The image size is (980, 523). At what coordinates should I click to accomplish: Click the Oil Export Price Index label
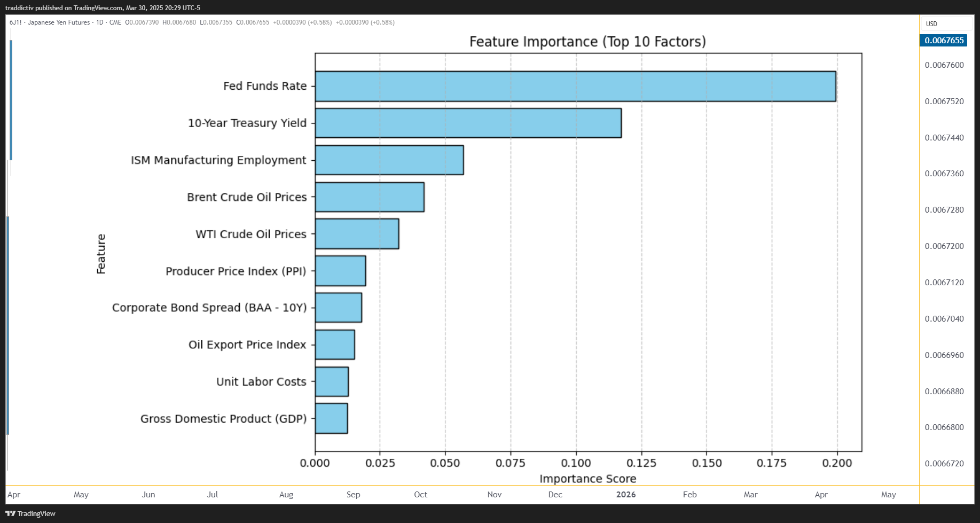pos(247,345)
